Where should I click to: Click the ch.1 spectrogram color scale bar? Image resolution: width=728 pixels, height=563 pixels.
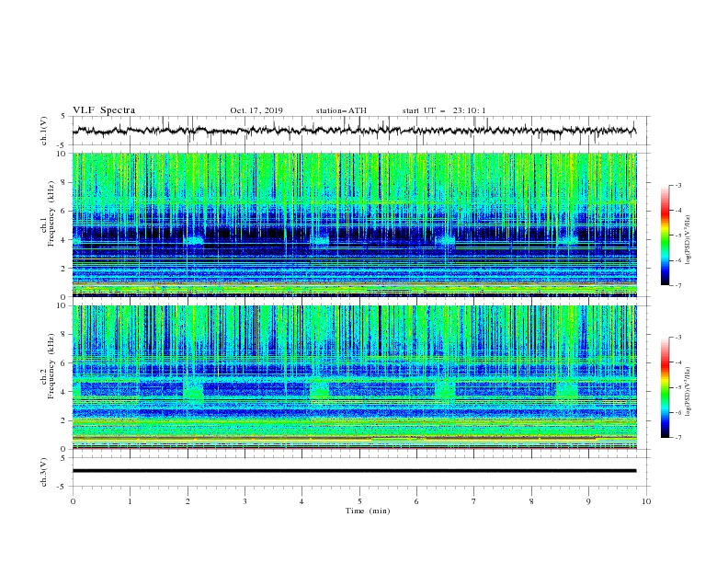pyautogui.click(x=665, y=236)
